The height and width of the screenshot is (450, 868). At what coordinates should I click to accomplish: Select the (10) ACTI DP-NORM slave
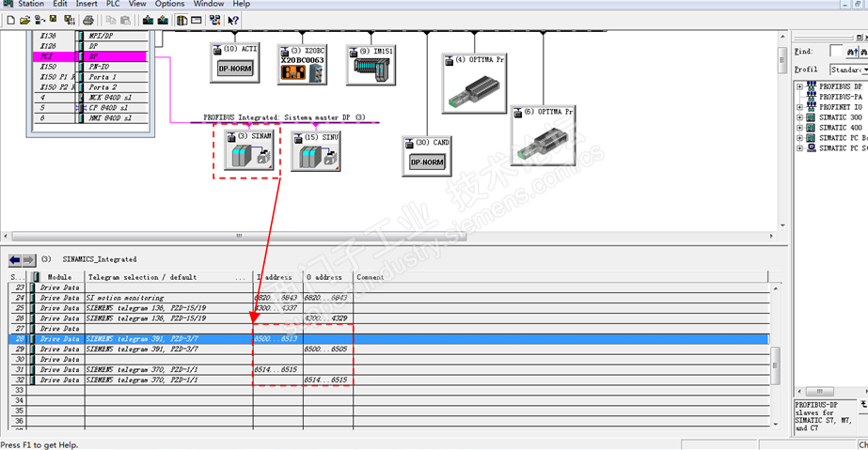(x=235, y=62)
